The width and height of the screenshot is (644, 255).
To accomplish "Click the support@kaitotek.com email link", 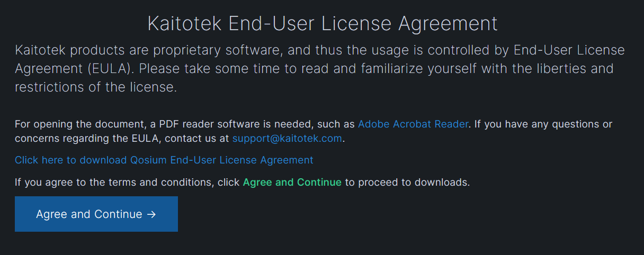I will point(288,139).
